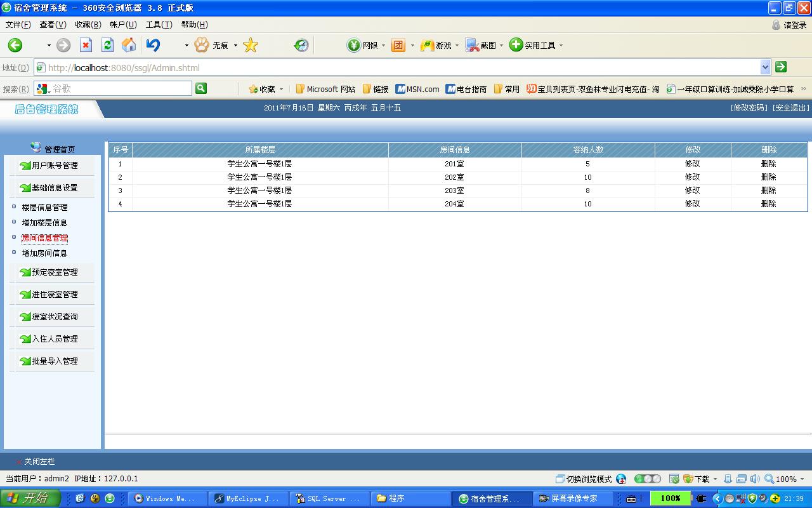Click 修改 for room 202室
Viewport: 812px width, 508px height.
(692, 177)
